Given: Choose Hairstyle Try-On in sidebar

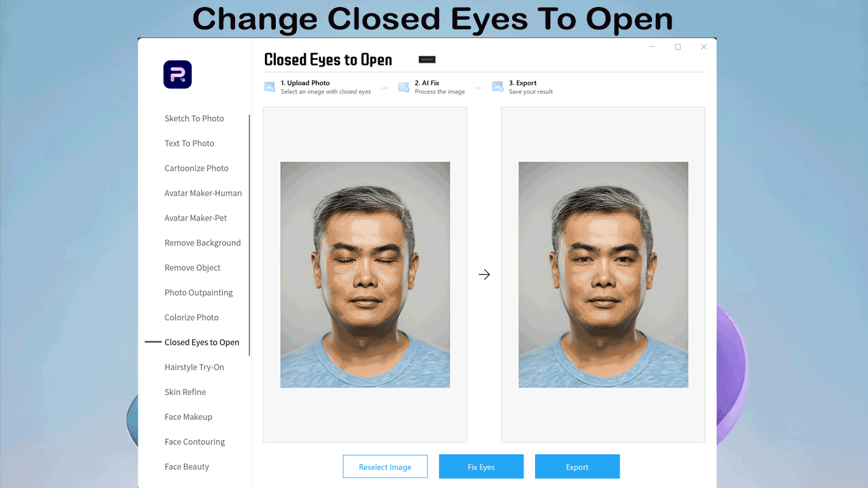Looking at the screenshot, I should tap(194, 367).
